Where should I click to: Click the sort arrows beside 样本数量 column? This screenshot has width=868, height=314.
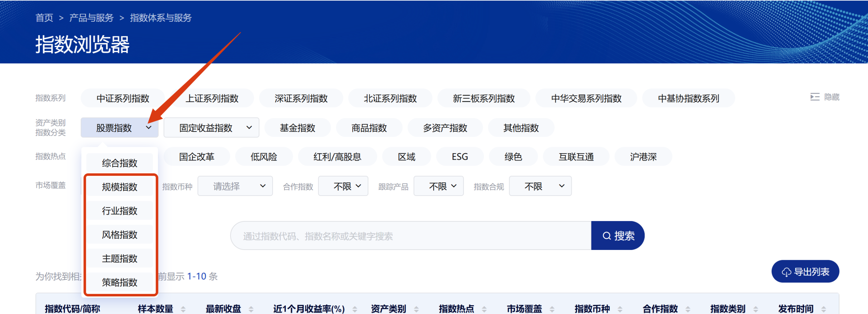(183, 309)
